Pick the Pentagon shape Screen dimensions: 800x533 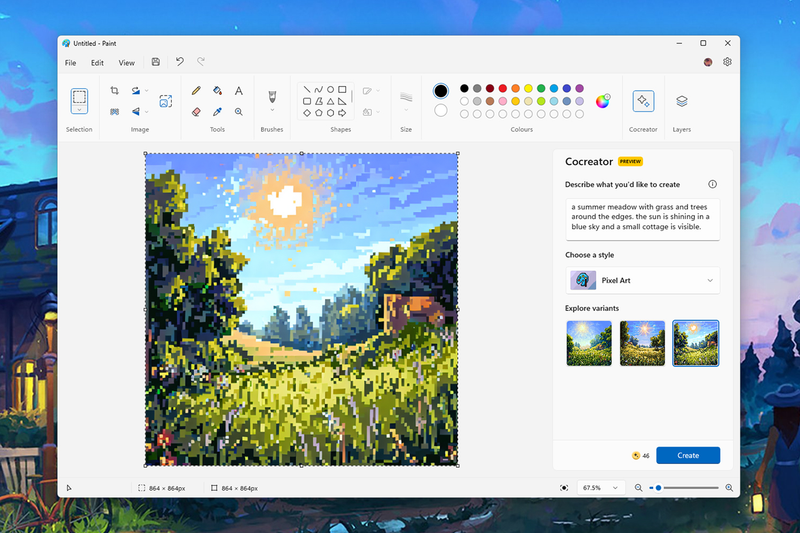[x=318, y=113]
